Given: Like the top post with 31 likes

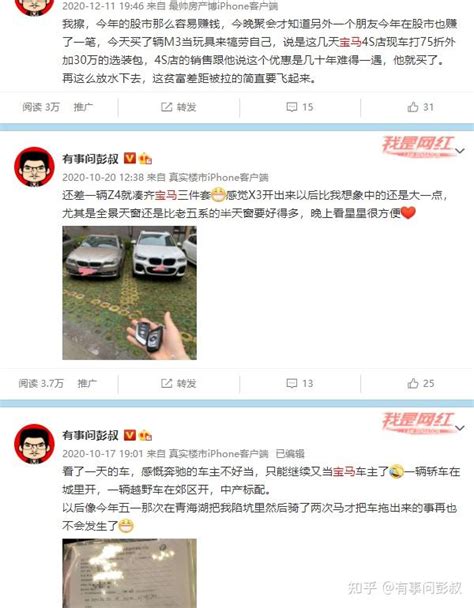Looking at the screenshot, I should click(x=420, y=107).
